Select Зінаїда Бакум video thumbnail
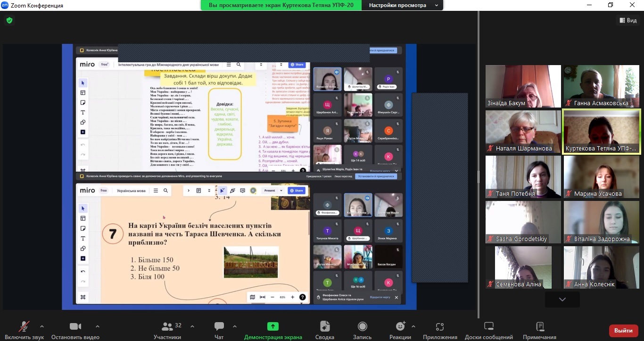644x341 pixels. [523, 86]
